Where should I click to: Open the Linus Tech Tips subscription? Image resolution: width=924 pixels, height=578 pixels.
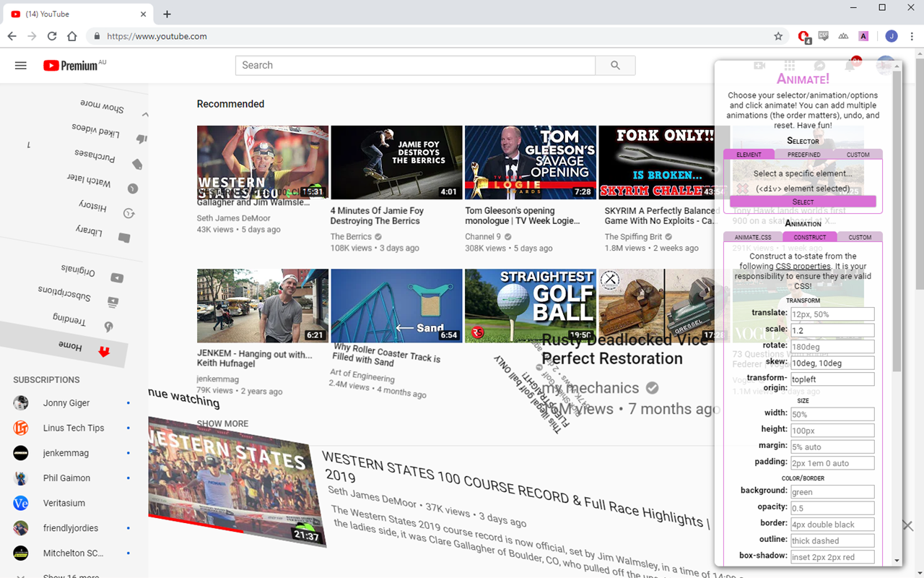pyautogui.click(x=72, y=428)
